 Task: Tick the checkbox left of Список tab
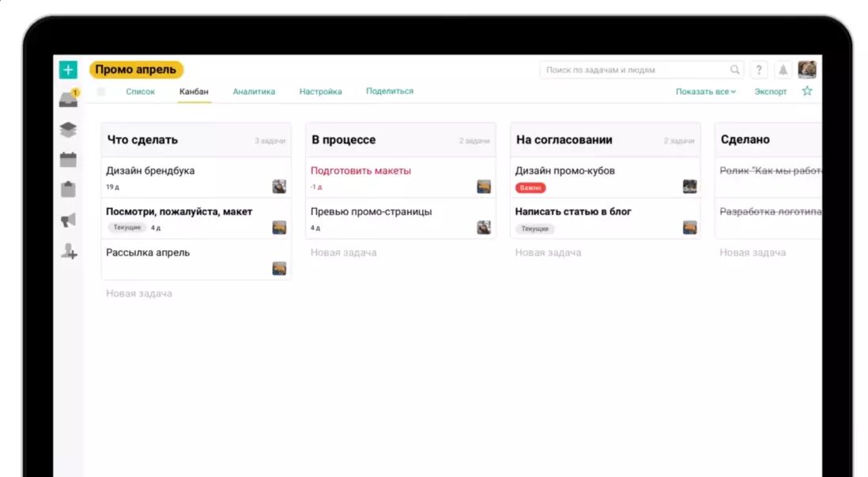click(101, 92)
